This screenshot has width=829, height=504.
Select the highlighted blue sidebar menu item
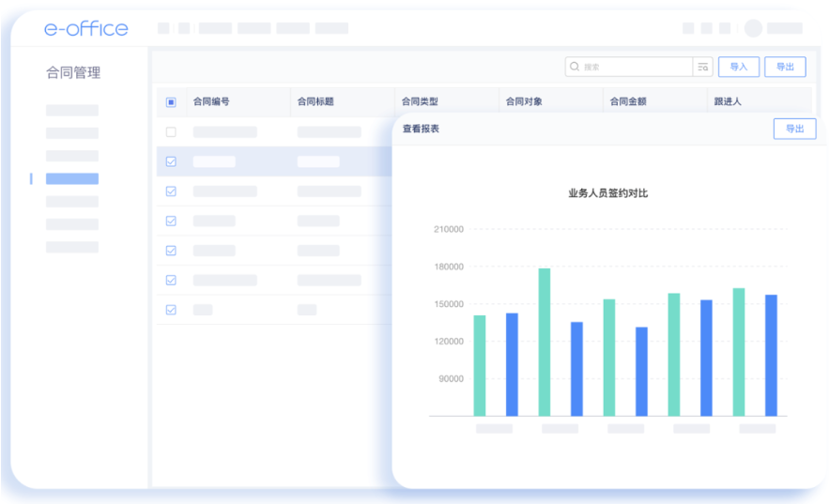72,178
